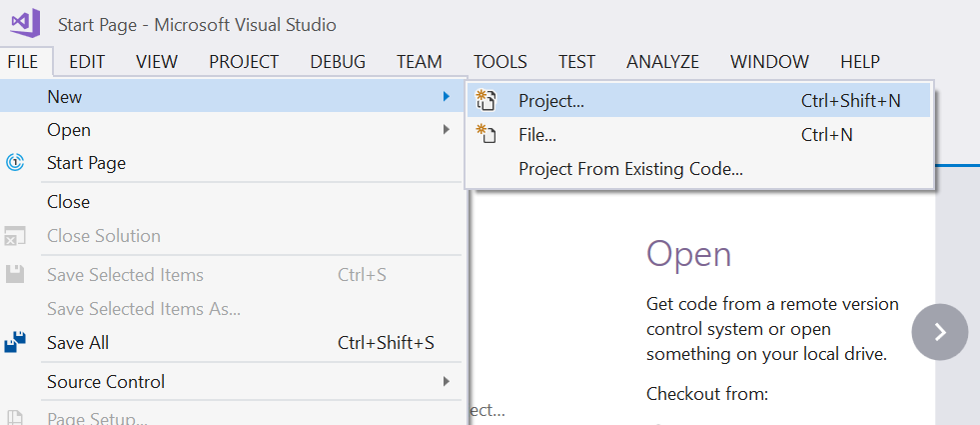
Task: Click the Visual Studio logo icon
Action: click(25, 23)
